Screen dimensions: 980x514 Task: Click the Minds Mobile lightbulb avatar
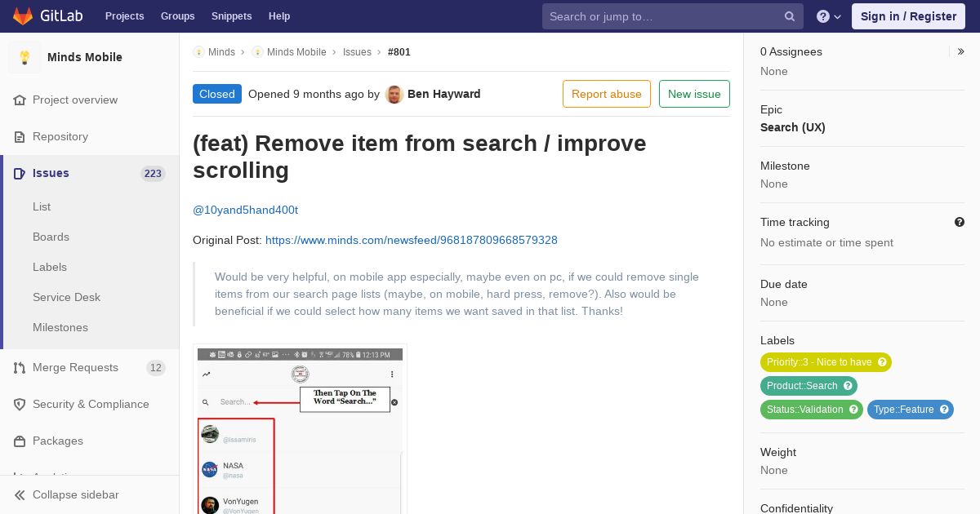[x=24, y=57]
